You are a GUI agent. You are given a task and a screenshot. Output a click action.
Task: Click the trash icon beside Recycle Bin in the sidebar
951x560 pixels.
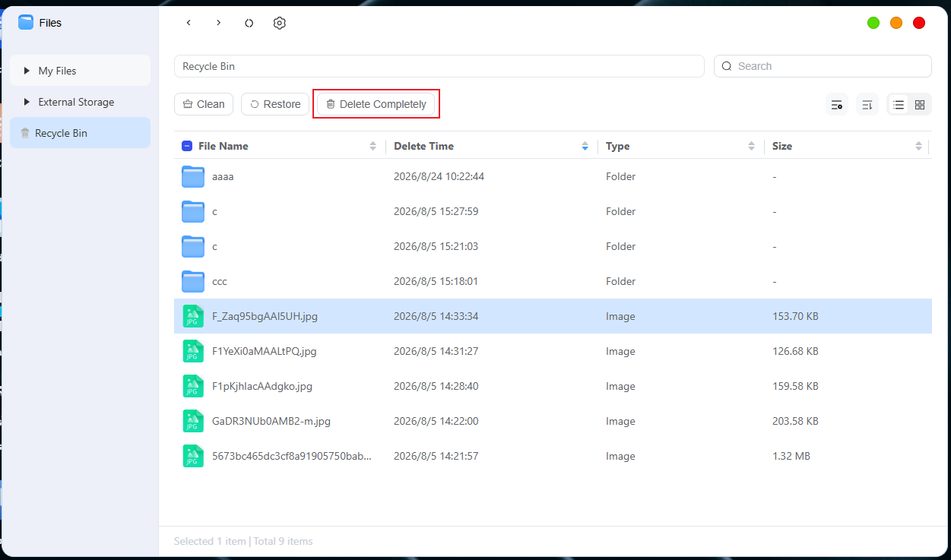pyautogui.click(x=25, y=133)
